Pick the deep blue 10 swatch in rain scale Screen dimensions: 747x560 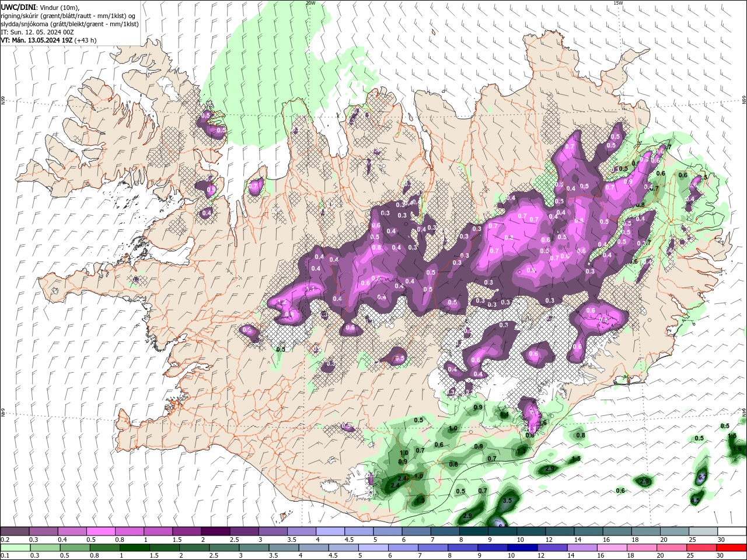[522, 548]
